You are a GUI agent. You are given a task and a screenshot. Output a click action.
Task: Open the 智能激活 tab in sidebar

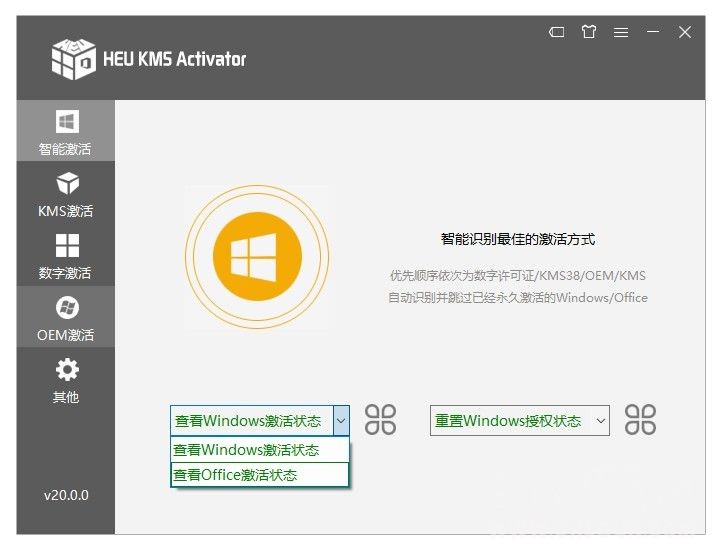point(66,131)
